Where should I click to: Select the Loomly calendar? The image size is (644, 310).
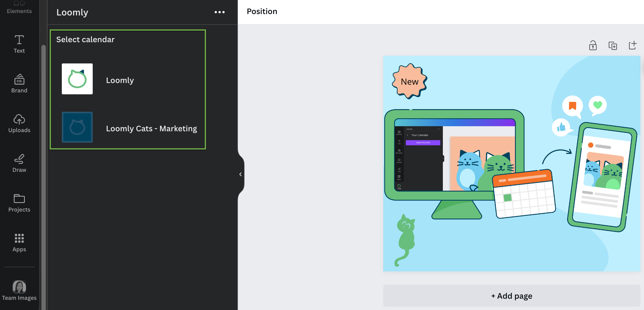[120, 80]
